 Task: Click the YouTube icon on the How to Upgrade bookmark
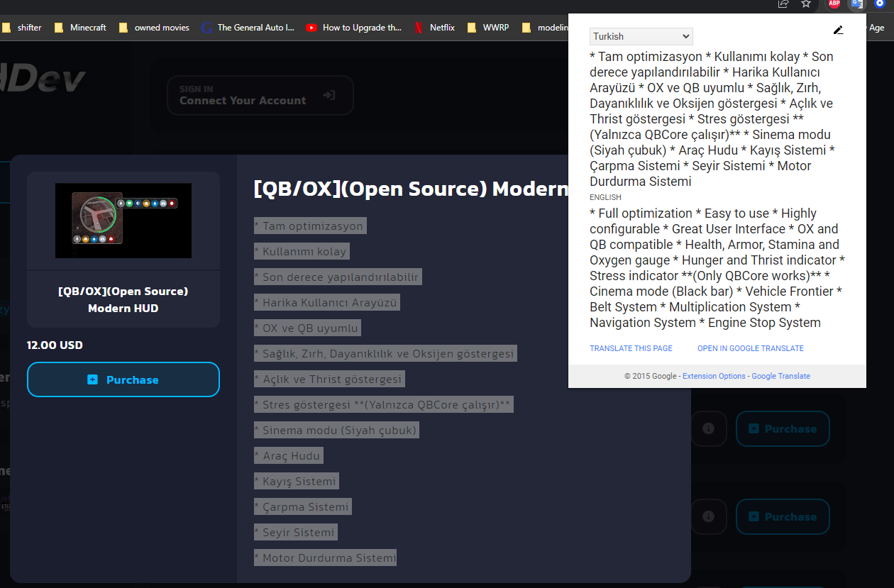point(311,27)
